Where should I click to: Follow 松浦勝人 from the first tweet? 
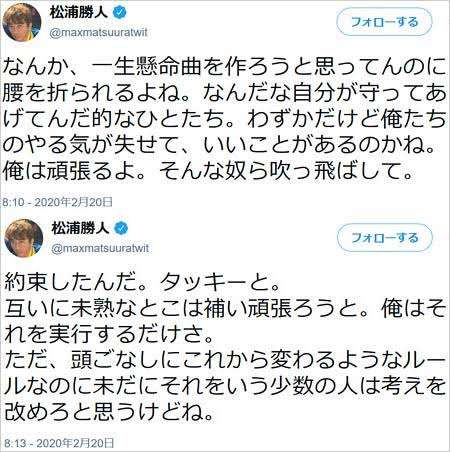click(x=384, y=22)
